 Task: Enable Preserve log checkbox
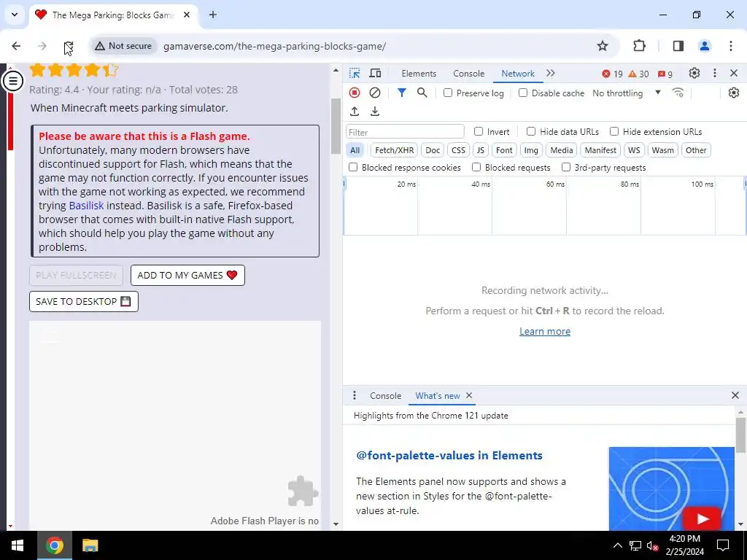pyautogui.click(x=448, y=93)
